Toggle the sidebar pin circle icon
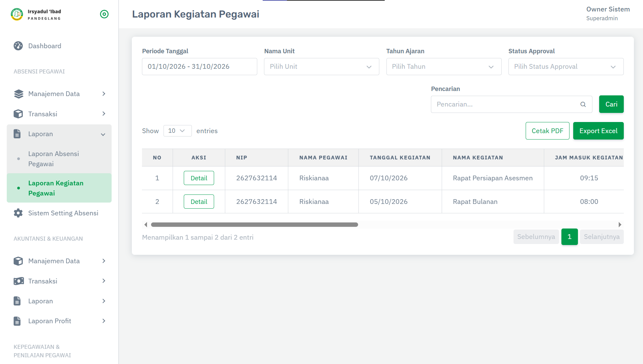Image resolution: width=643 pixels, height=364 pixels. [x=104, y=14]
